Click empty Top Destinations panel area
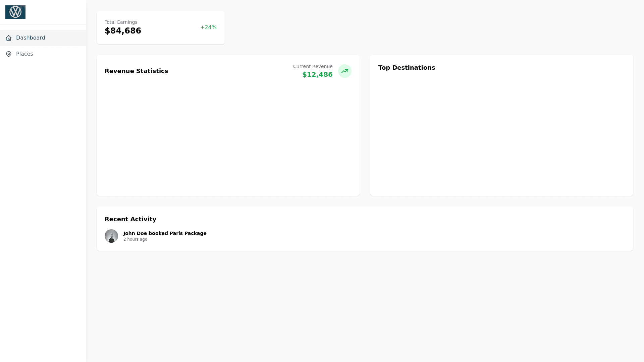This screenshot has width=644, height=362. click(x=501, y=134)
